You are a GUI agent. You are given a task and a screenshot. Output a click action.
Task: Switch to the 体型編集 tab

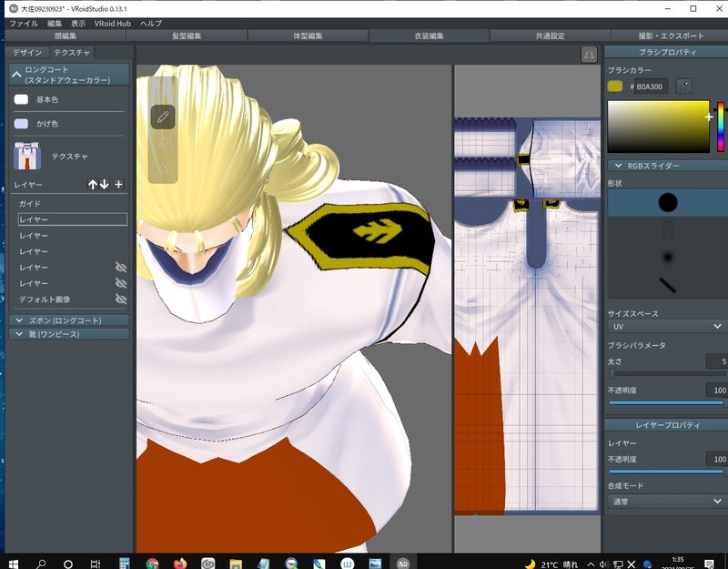coord(308,36)
